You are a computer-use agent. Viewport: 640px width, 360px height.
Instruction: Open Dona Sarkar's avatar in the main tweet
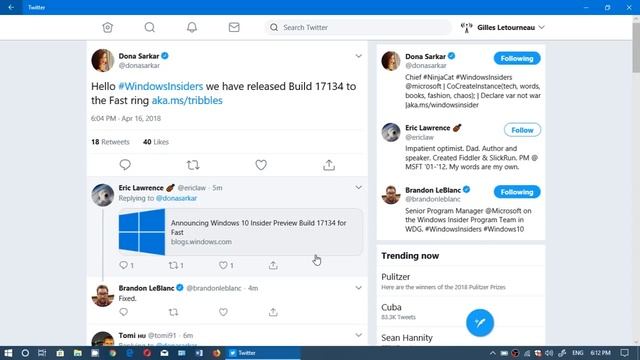[x=102, y=60]
